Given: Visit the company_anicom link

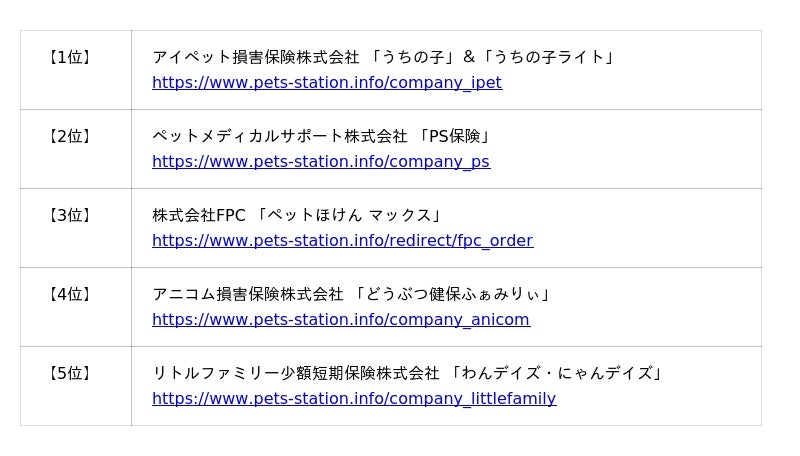Looking at the screenshot, I should [x=340, y=320].
